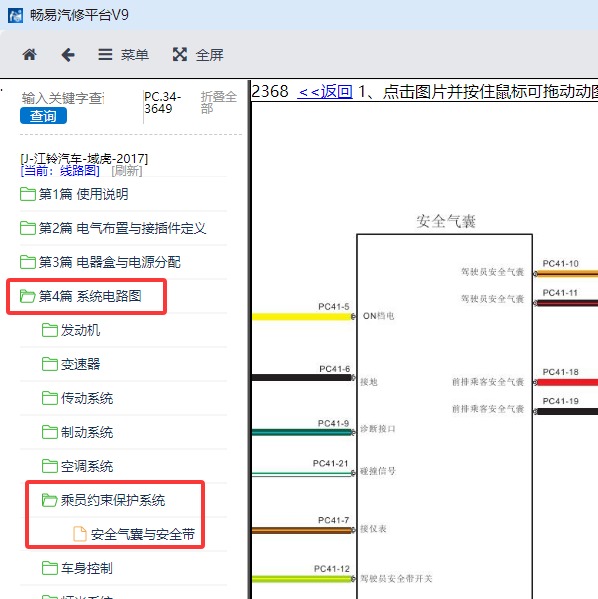Click the hamburger icon next to 菜单

[105, 55]
